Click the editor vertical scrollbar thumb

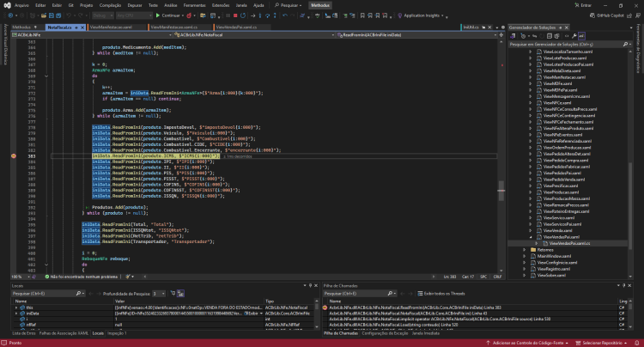click(x=501, y=191)
